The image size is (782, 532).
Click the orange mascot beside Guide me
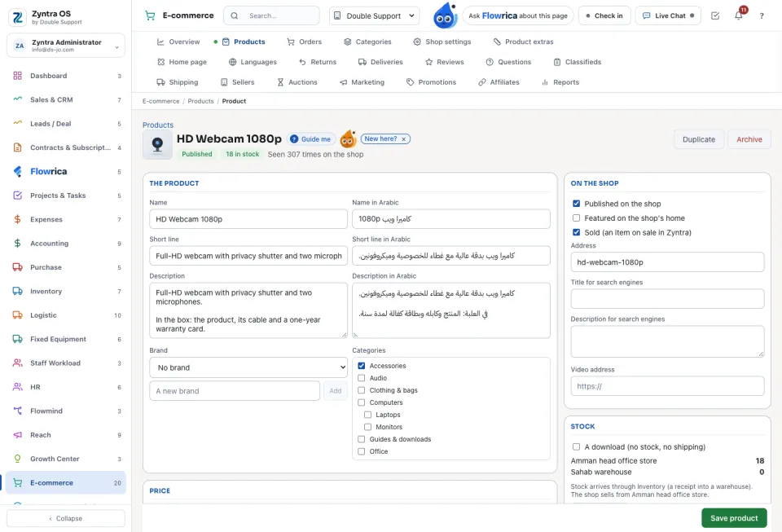tap(348, 139)
